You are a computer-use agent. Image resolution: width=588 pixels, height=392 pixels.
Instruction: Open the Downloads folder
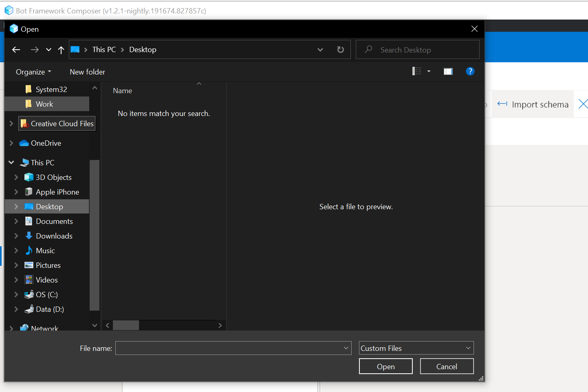click(x=48, y=236)
